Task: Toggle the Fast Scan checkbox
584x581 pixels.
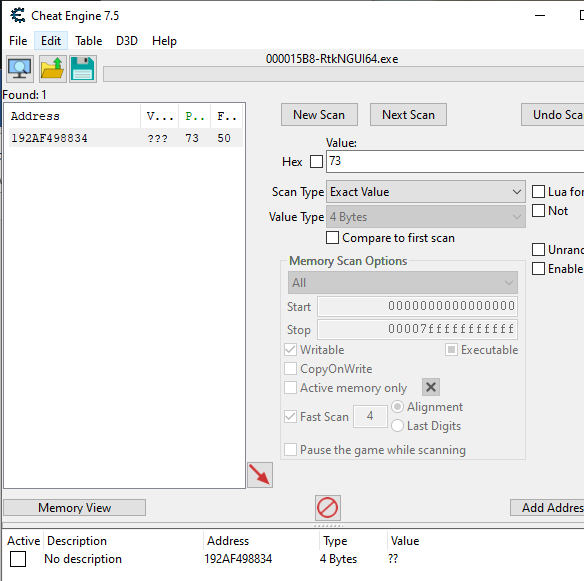Action: (x=291, y=416)
